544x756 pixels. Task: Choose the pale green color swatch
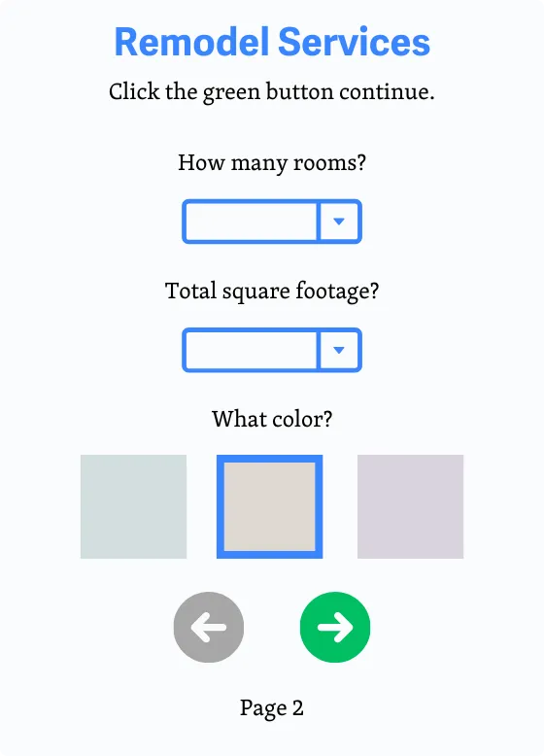[133, 506]
